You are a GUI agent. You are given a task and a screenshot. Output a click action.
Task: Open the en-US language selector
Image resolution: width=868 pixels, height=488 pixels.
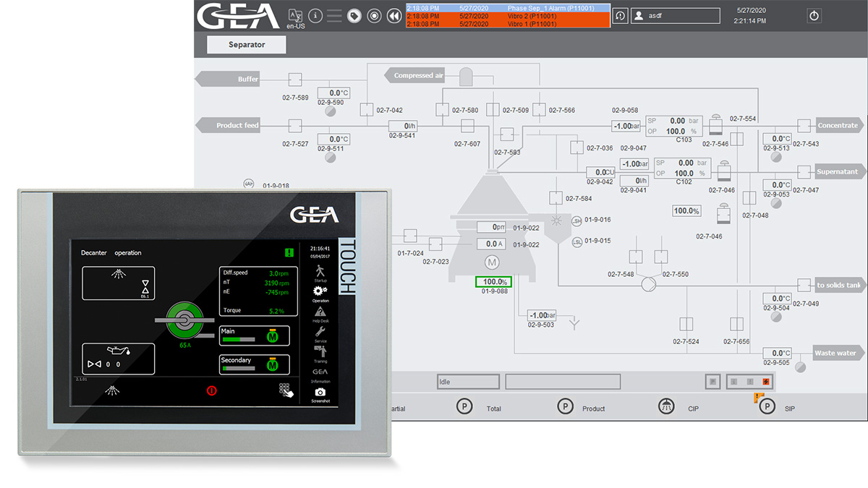click(x=295, y=16)
